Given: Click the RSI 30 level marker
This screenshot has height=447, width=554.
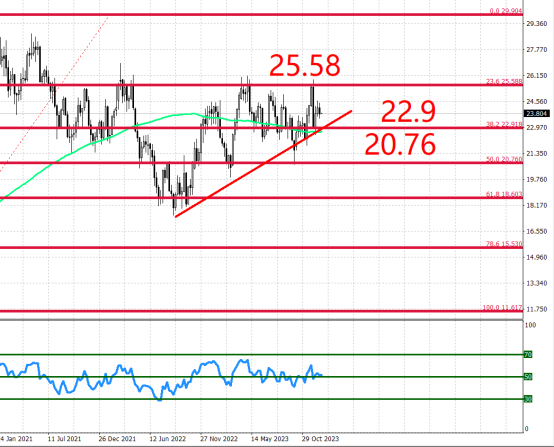Looking at the screenshot, I should pyautogui.click(x=528, y=399).
